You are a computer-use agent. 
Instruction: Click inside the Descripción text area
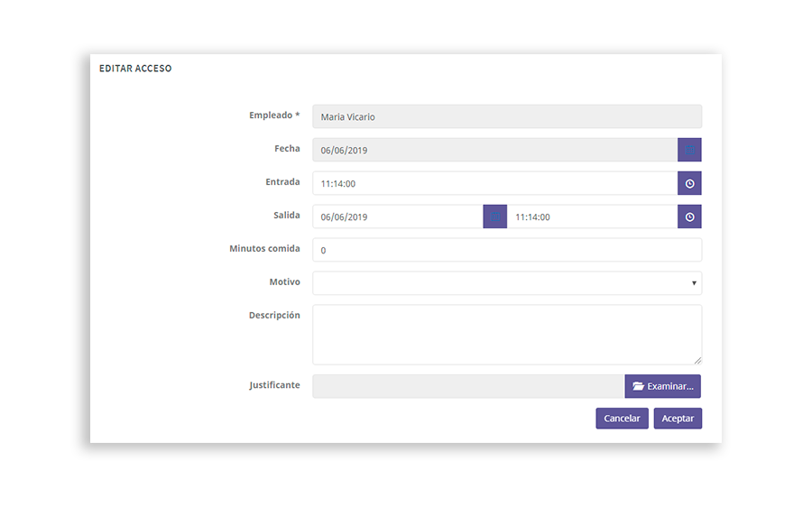506,334
